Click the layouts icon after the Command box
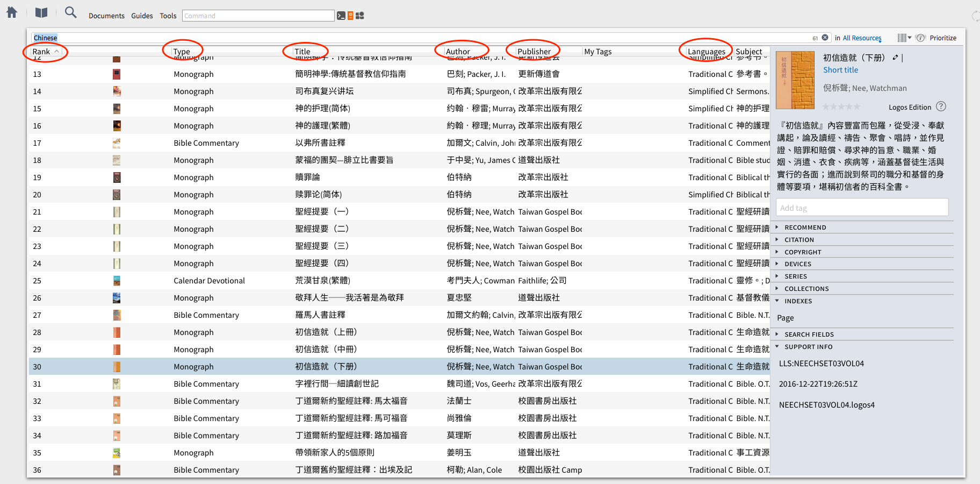This screenshot has height=484, width=980. [360, 16]
